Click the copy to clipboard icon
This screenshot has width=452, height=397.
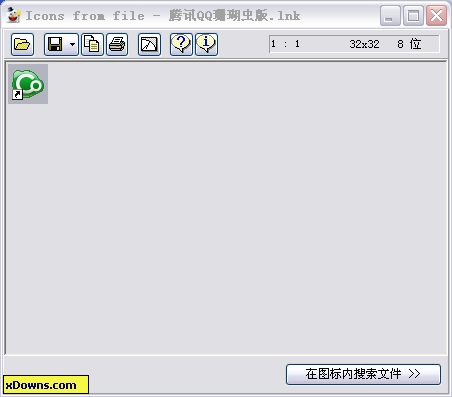click(92, 44)
